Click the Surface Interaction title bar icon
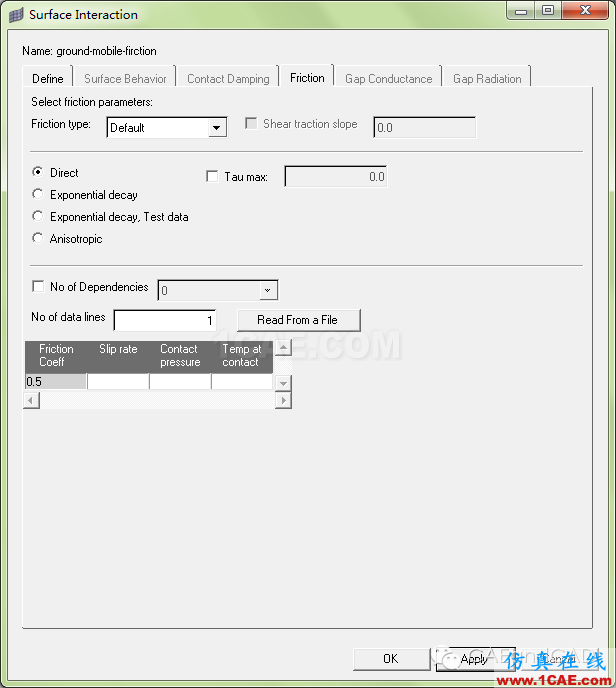The image size is (616, 688). point(16,15)
